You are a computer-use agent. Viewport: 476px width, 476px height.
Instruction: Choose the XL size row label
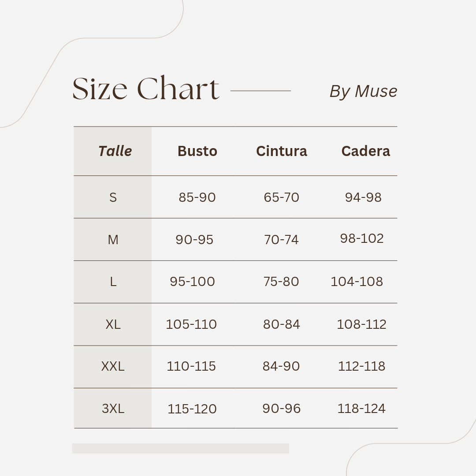(x=113, y=324)
